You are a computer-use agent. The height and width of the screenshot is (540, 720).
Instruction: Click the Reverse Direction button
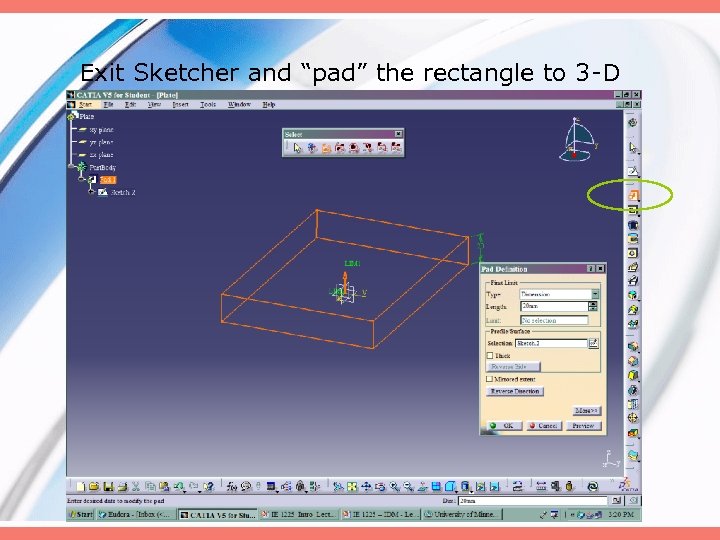click(x=515, y=391)
